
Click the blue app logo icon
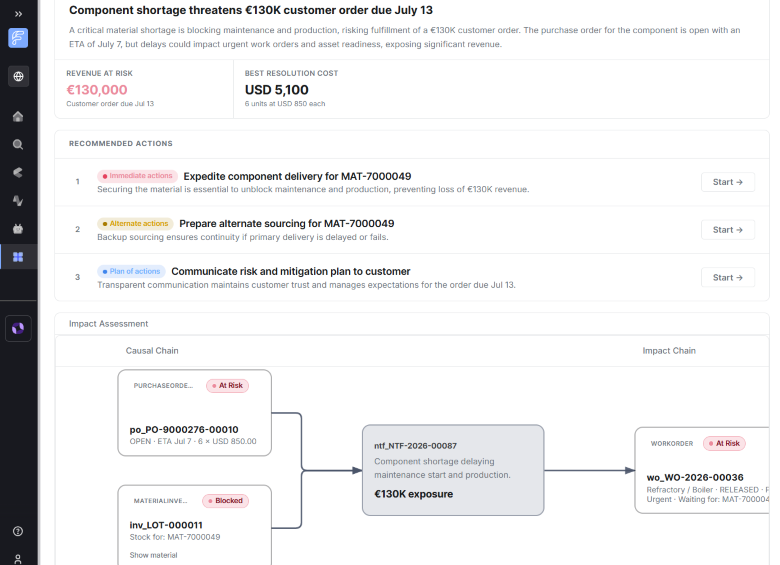18,38
